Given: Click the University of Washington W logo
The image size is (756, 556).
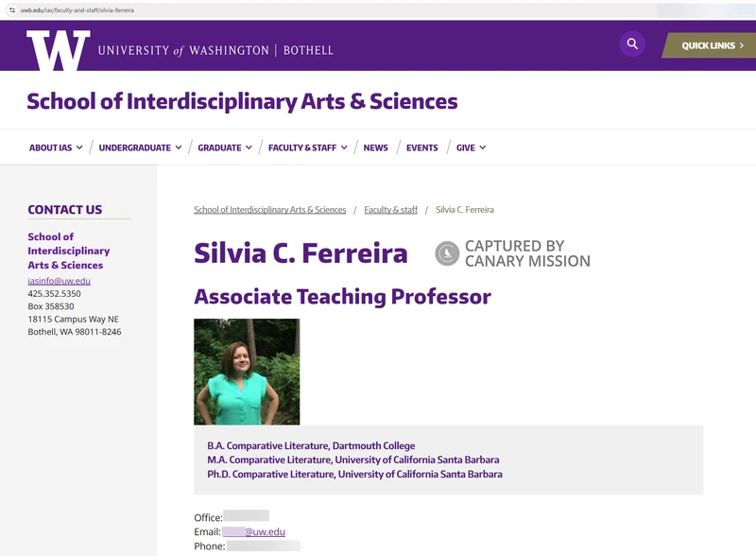Looking at the screenshot, I should (x=59, y=50).
